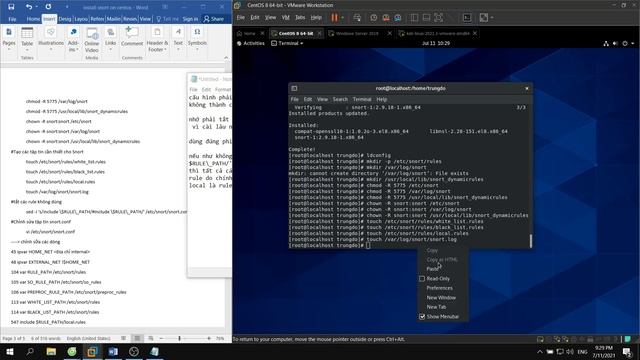Toggle the Read-Only checkbox
Image resolution: width=640 pixels, height=360 pixels.
click(422, 279)
